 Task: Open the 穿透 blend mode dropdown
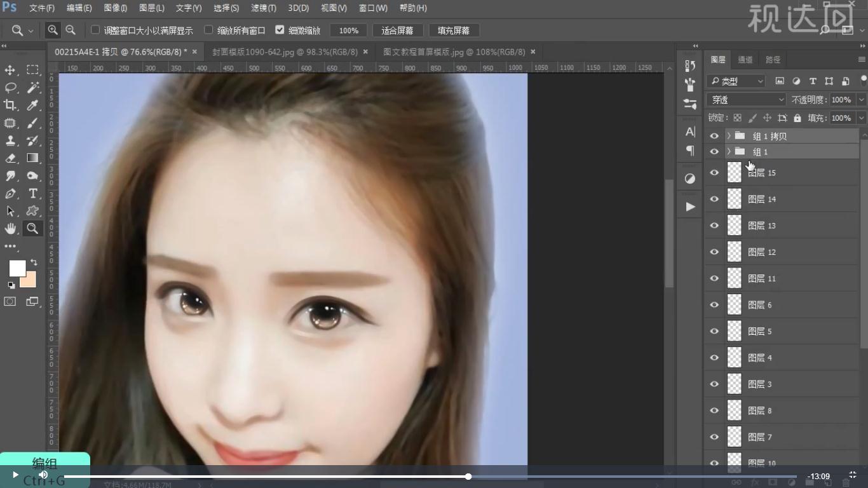pyautogui.click(x=747, y=100)
